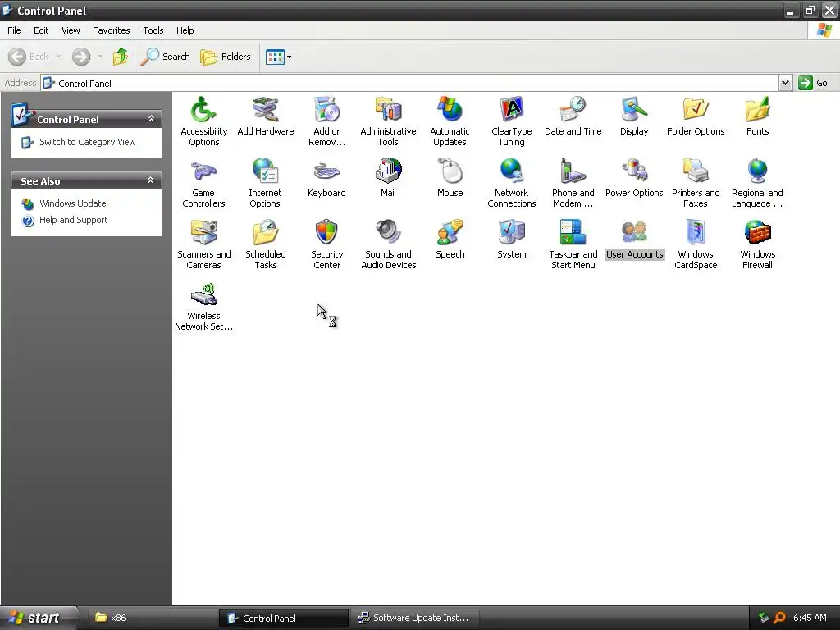Click the Go button
This screenshot has height=630, width=840.
(813, 83)
